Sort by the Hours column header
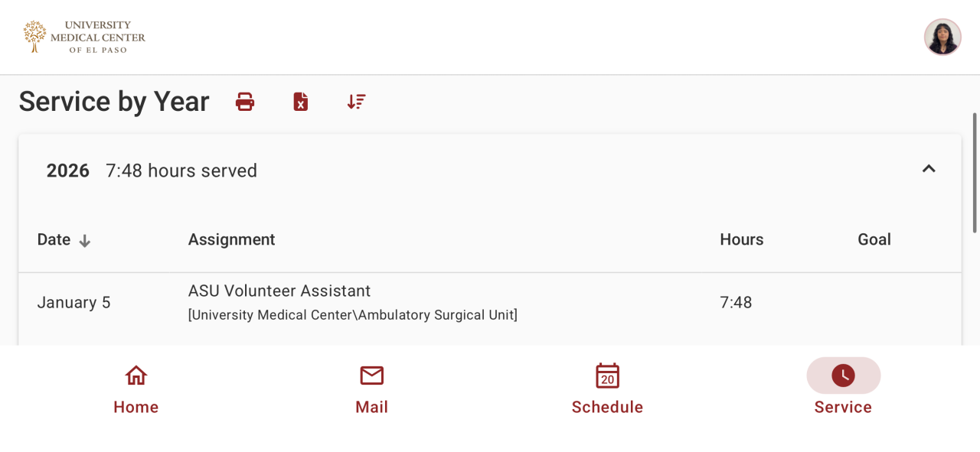The height and width of the screenshot is (452, 980). 741,239
